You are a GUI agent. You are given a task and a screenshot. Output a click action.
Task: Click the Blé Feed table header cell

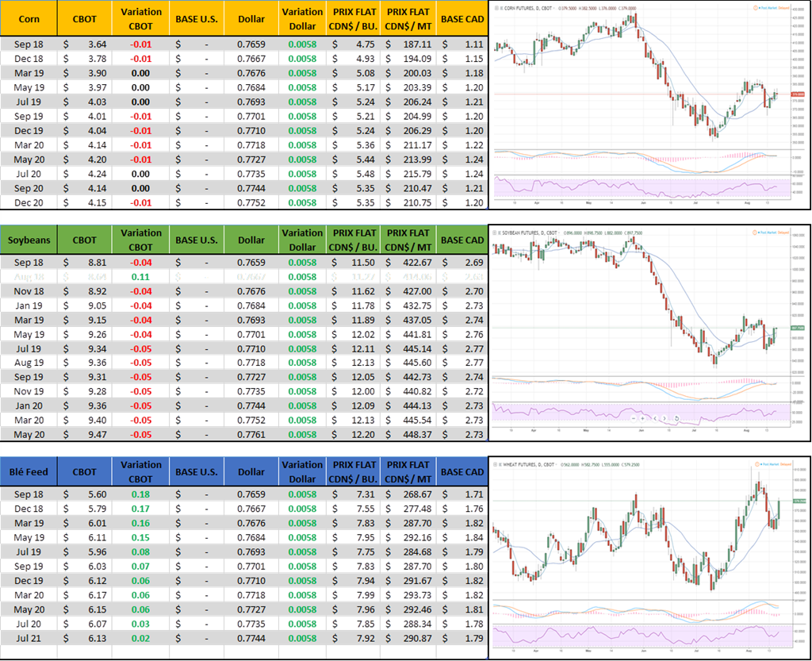pyautogui.click(x=29, y=471)
